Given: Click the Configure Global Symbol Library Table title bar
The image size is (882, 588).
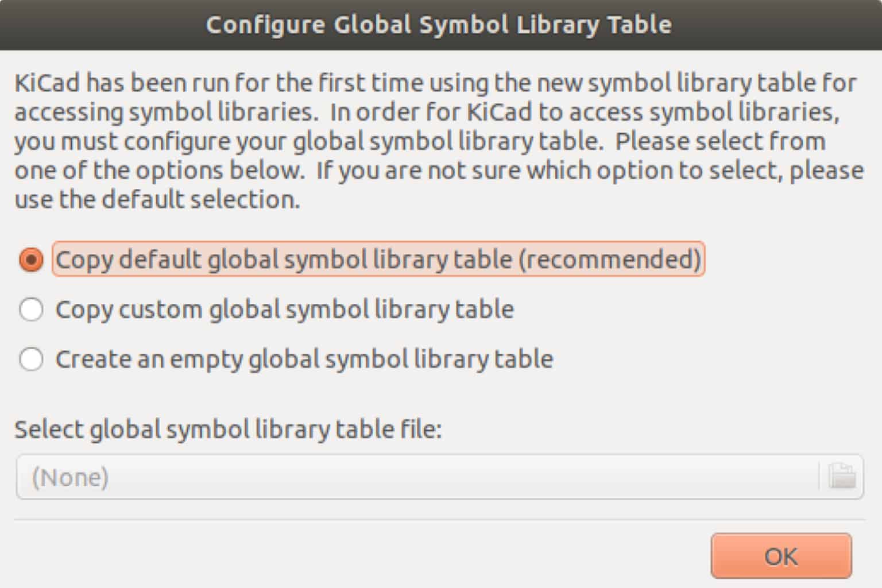Looking at the screenshot, I should click(440, 24).
